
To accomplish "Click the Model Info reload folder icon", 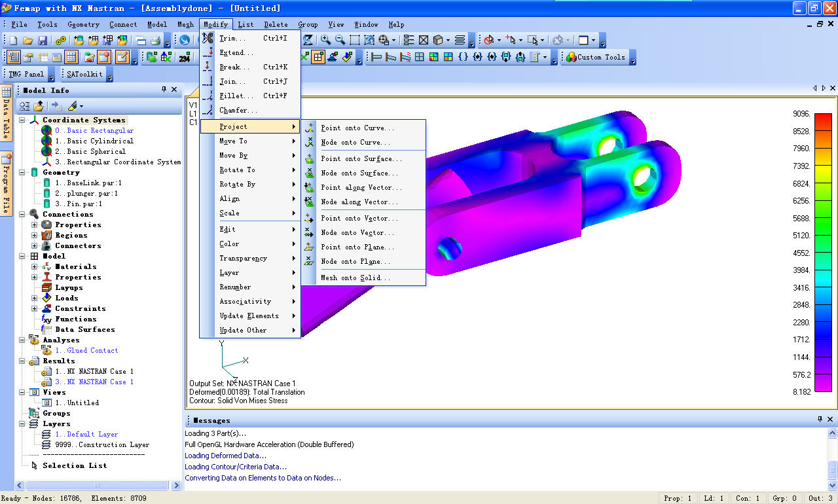I will (x=39, y=105).
